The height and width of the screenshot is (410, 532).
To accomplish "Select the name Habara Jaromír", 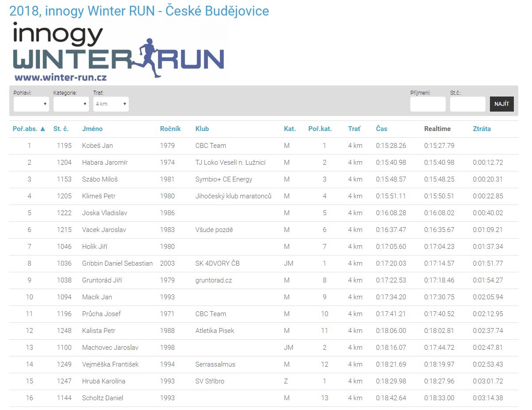I will pyautogui.click(x=105, y=162).
